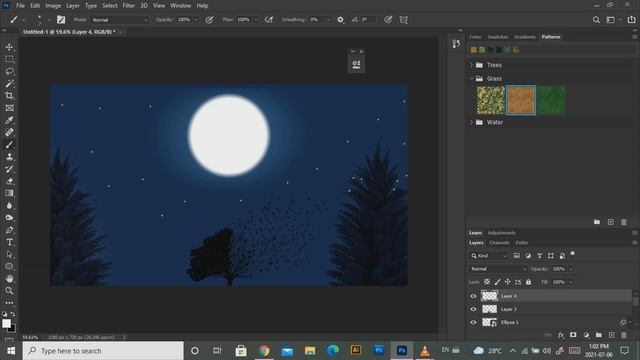Collapse the Grass pattern folder
This screenshot has width=640, height=360.
(471, 78)
